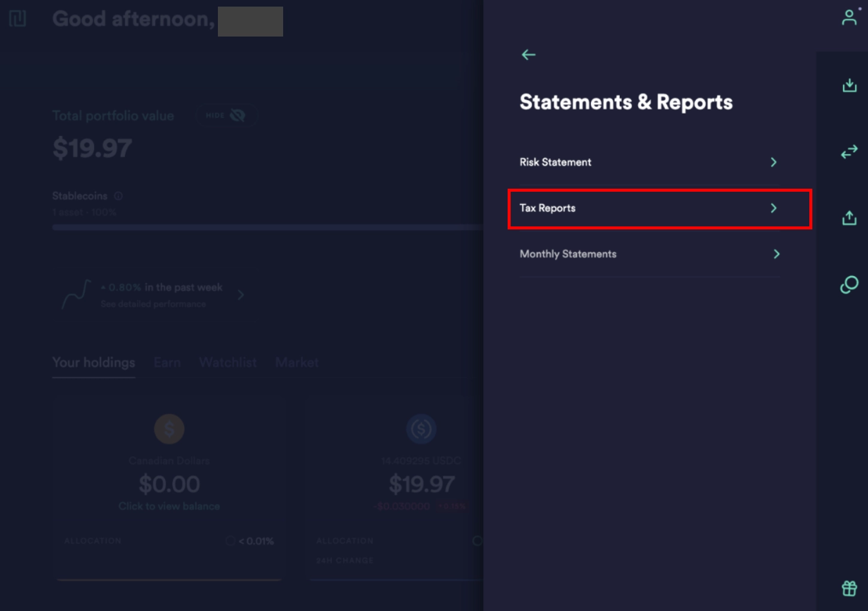Switch to Watchlist tab
868x611 pixels.
[228, 362]
